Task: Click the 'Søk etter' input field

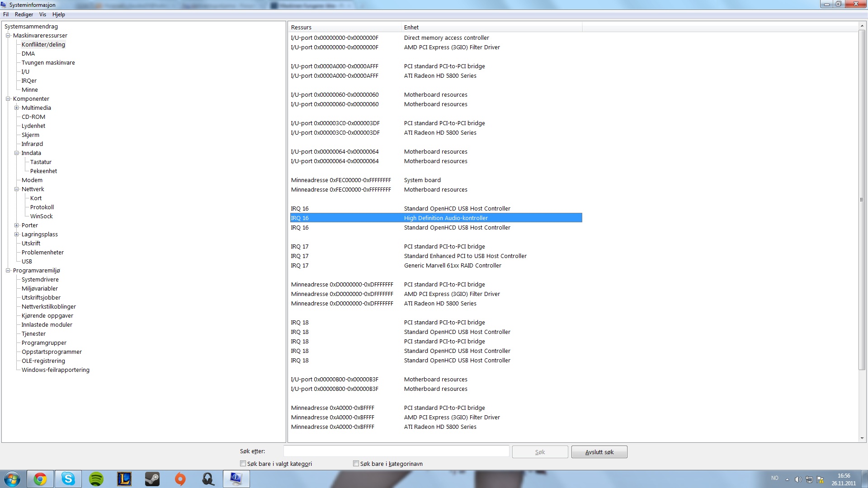Action: [396, 451]
